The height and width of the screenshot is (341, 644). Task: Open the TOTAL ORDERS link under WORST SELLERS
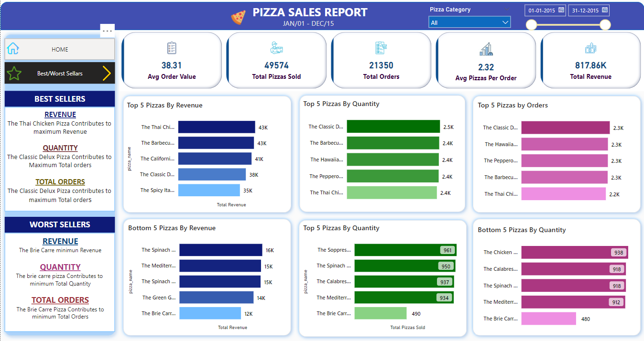point(59,299)
